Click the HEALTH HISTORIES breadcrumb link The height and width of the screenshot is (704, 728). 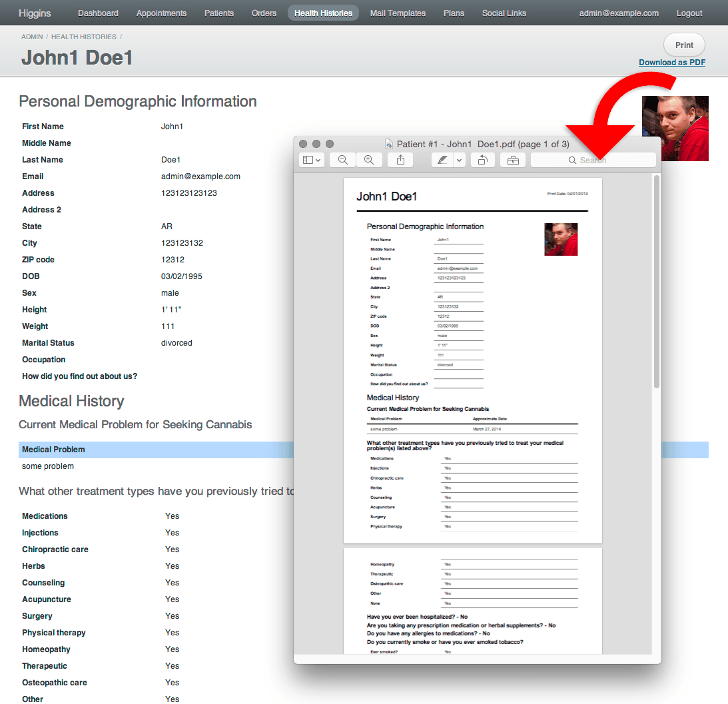pyautogui.click(x=83, y=37)
